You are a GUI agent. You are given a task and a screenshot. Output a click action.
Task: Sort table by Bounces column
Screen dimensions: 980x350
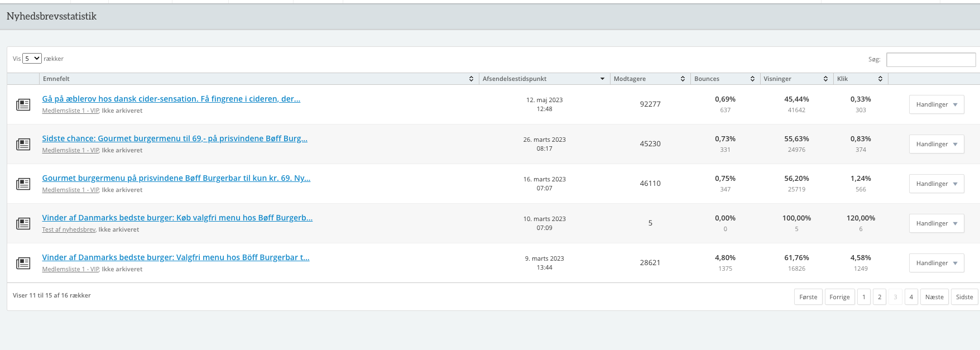click(752, 79)
